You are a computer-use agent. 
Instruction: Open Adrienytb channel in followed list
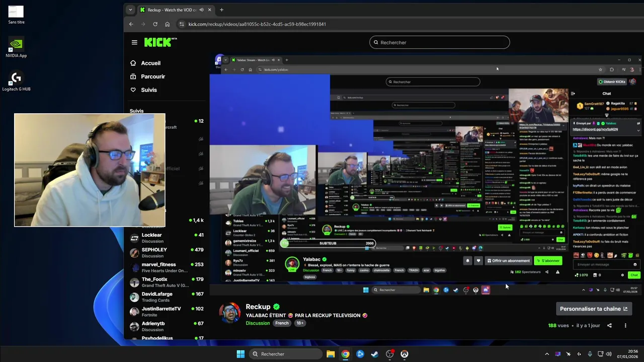tap(167, 326)
